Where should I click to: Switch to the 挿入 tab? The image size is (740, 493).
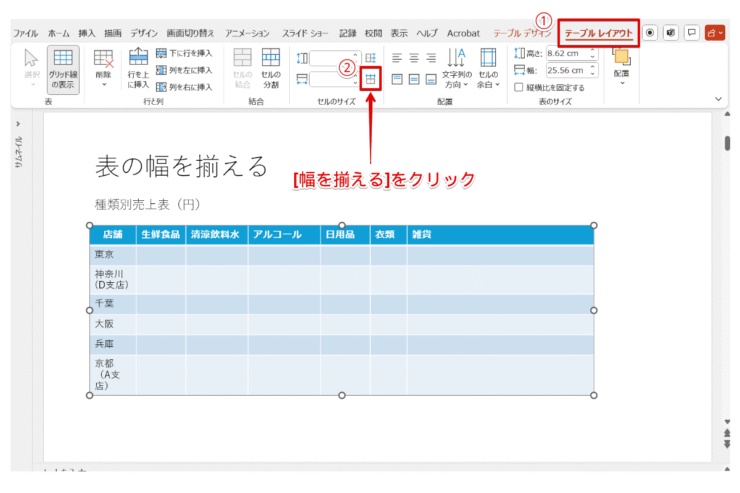click(x=87, y=33)
